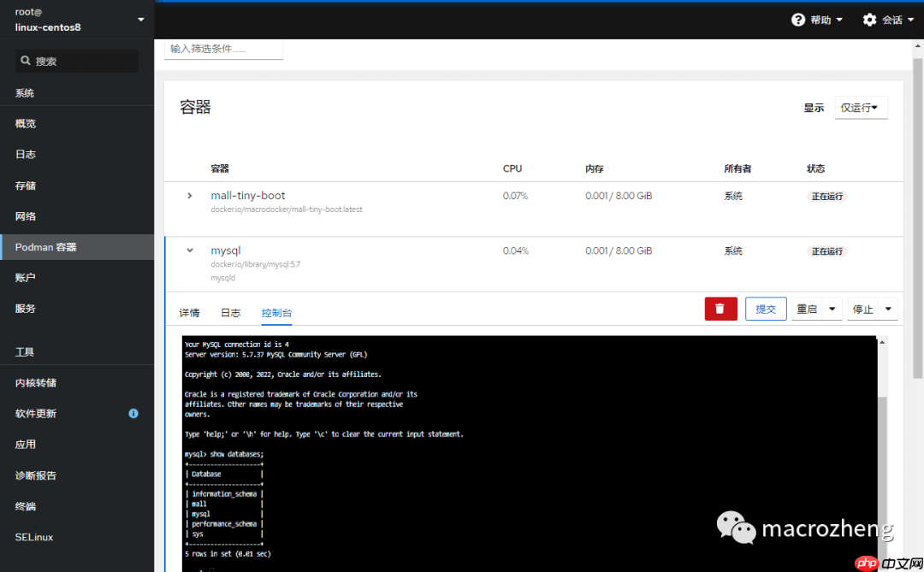Image resolution: width=924 pixels, height=572 pixels.
Task: Click the container filter input field
Action: pyautogui.click(x=223, y=50)
